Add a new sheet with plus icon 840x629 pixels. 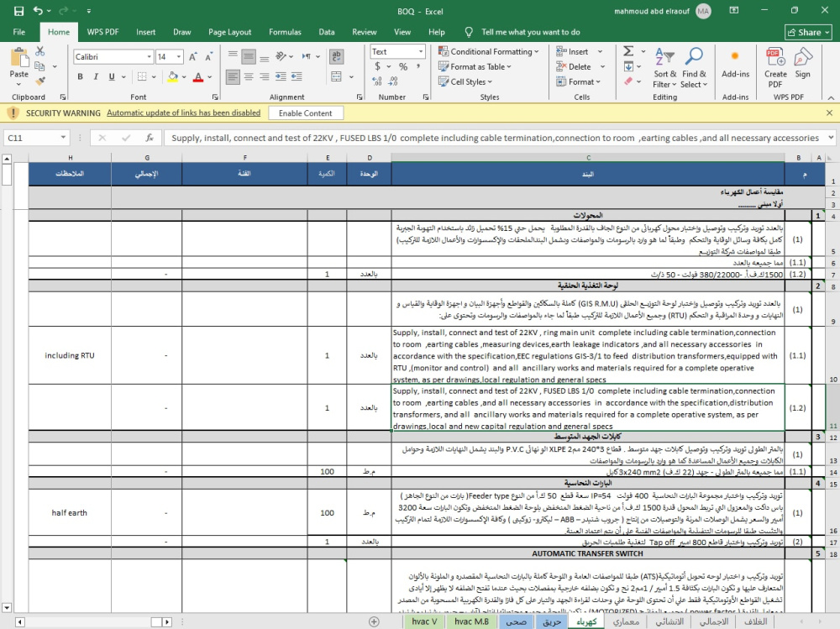[375, 621]
